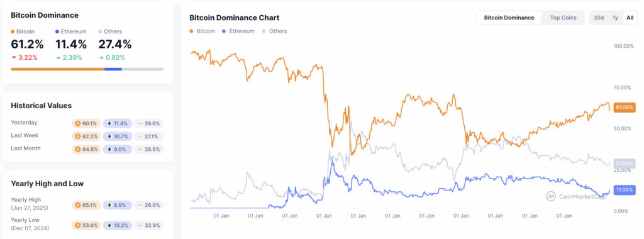Click orange Bitcoin dot in dominance summary

coord(13,31)
